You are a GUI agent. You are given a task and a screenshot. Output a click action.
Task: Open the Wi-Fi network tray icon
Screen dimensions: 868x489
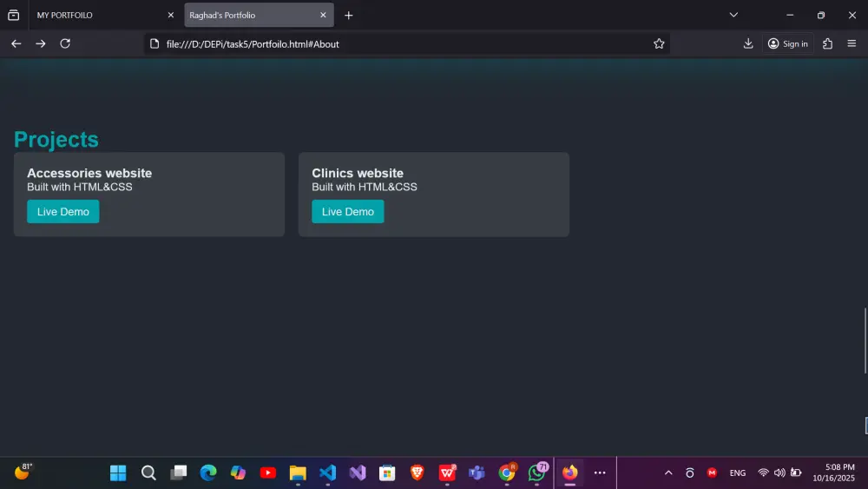tap(763, 473)
